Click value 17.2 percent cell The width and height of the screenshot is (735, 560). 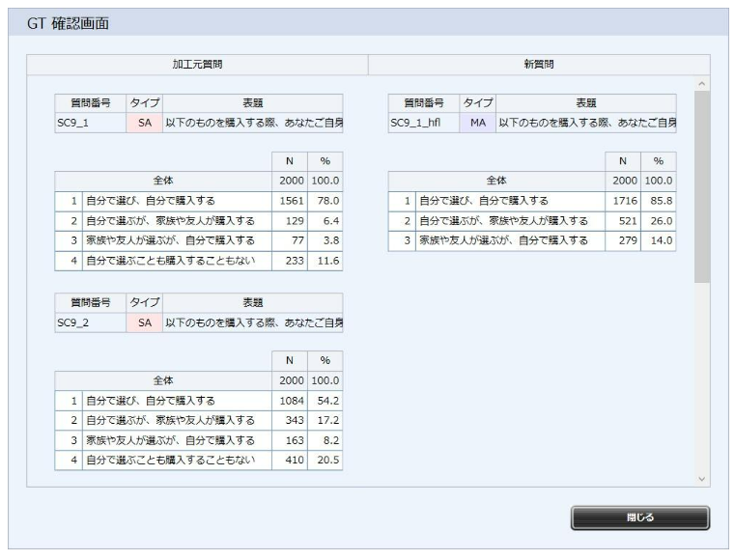coord(325,421)
